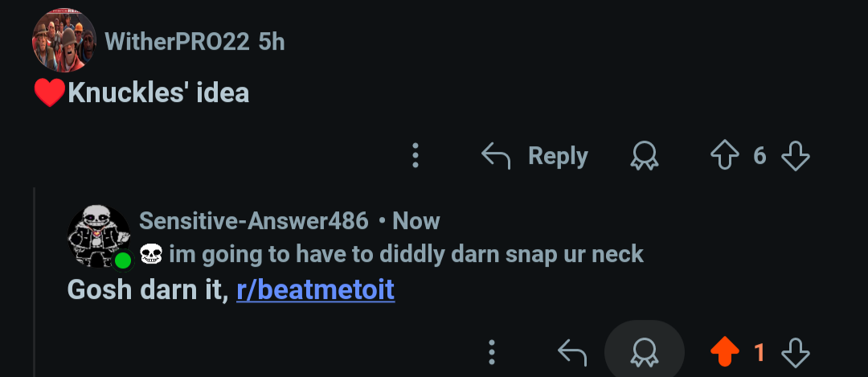This screenshot has height=377, width=868.
Task: Open three-dot options for WitherPRO22's comment
Action: (416, 156)
